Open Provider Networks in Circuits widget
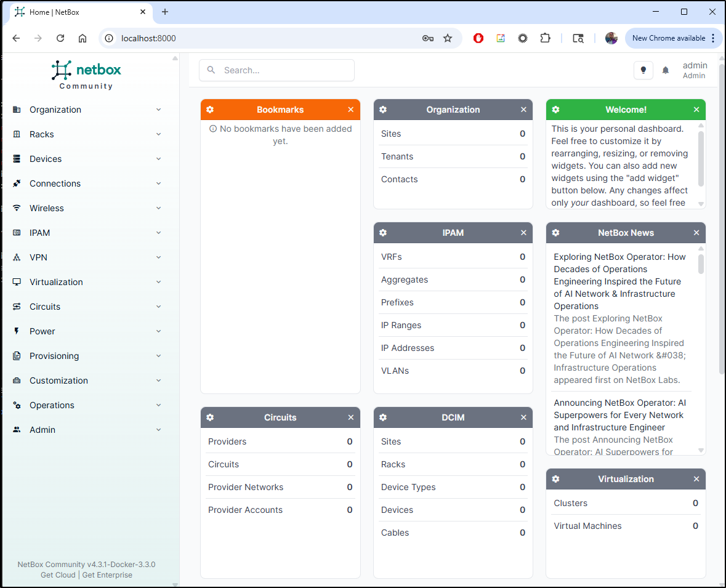726x588 pixels. 246,487
